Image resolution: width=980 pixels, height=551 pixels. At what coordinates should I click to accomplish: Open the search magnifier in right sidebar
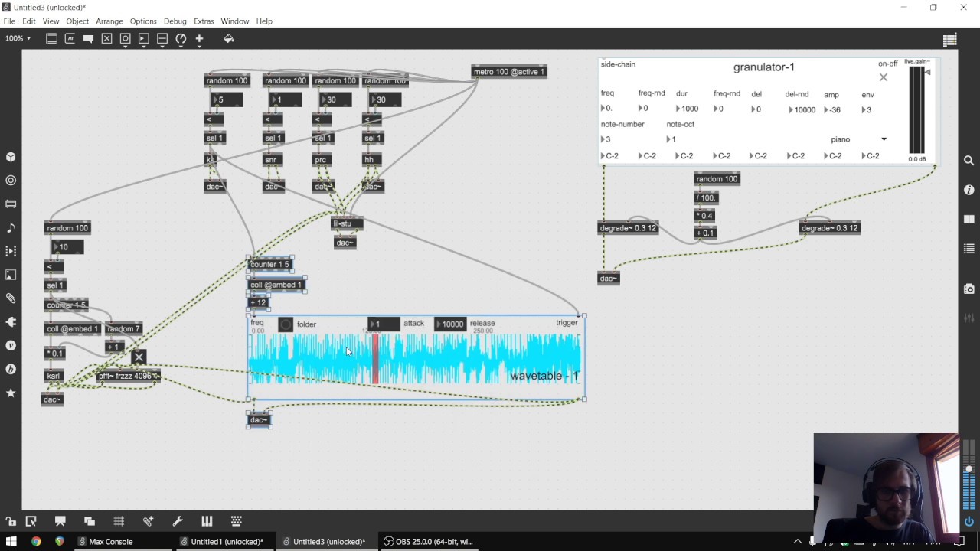click(969, 161)
